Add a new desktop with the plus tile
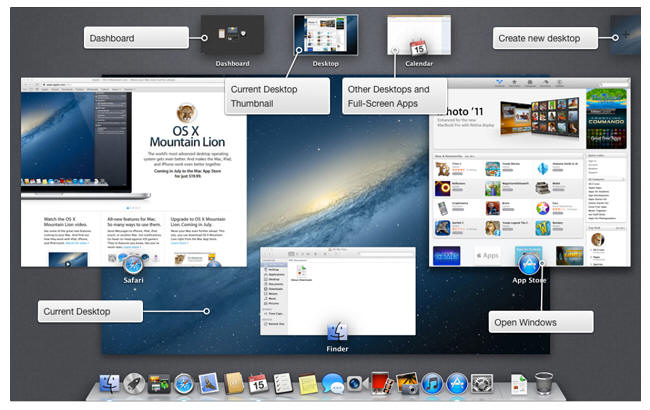The width and height of the screenshot is (650, 410). 626,35
